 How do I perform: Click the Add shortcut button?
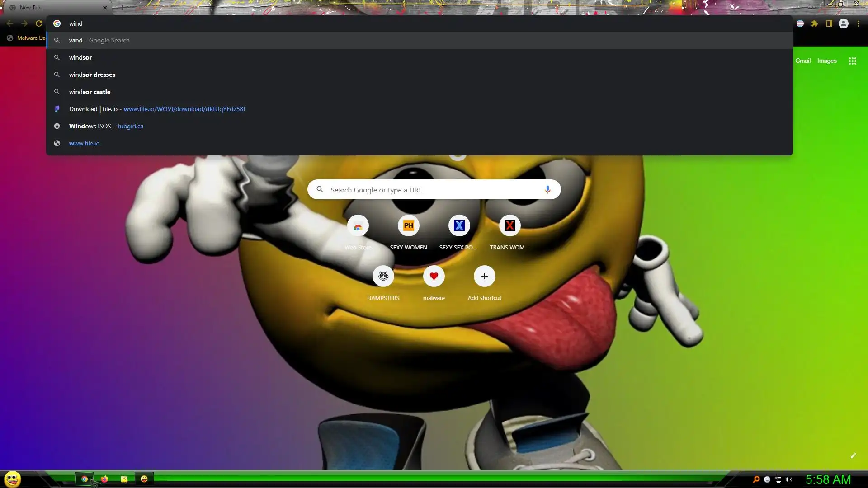pyautogui.click(x=484, y=276)
